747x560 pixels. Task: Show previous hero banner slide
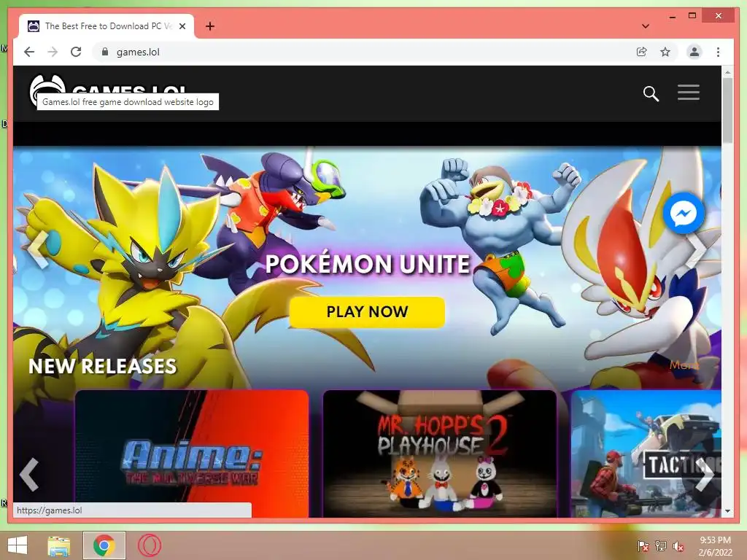38,249
